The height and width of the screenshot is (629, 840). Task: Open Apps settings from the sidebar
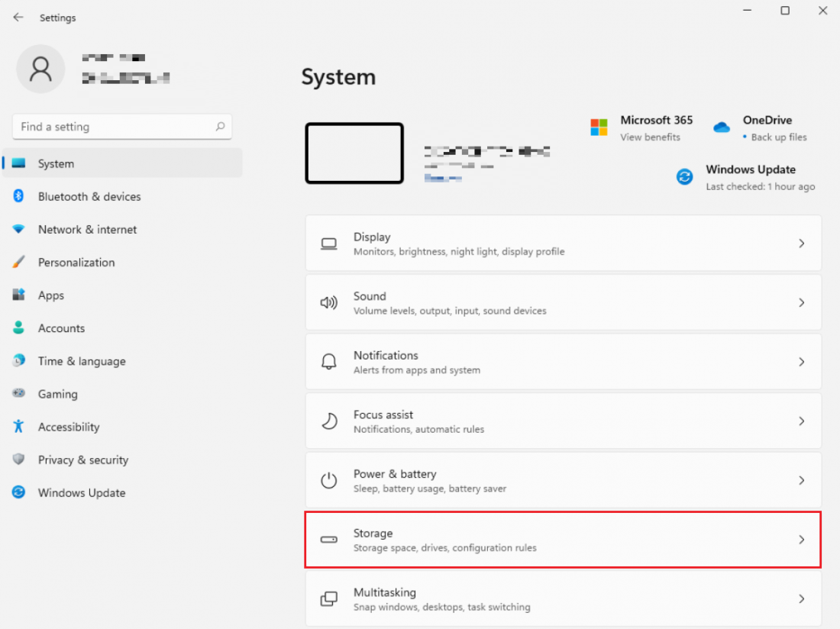(50, 295)
